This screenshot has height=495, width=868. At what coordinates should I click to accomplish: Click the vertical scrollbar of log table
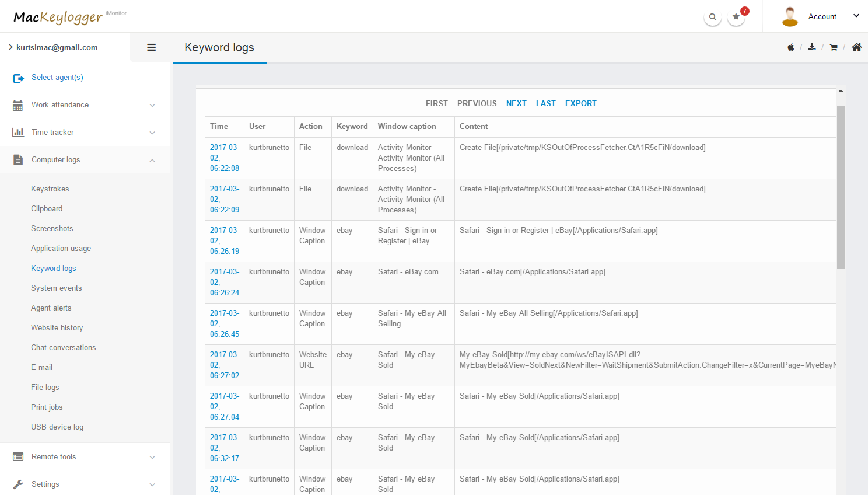[841, 187]
